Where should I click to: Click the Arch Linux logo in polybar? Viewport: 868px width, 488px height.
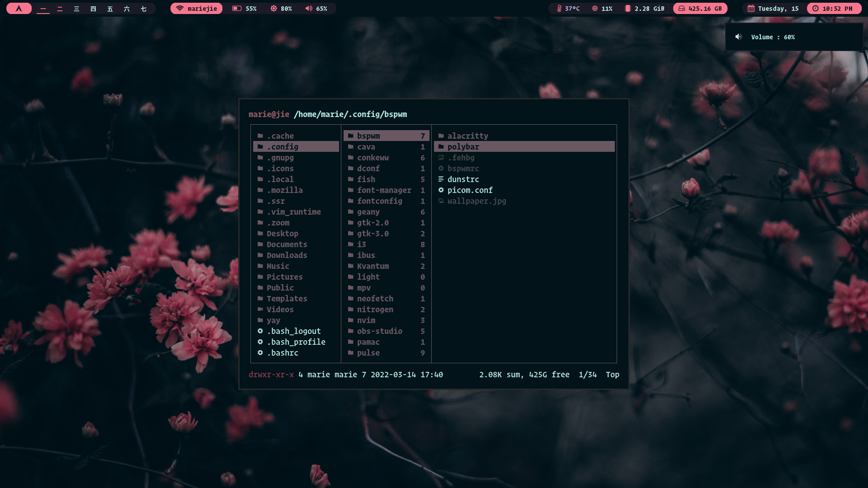pos(19,8)
